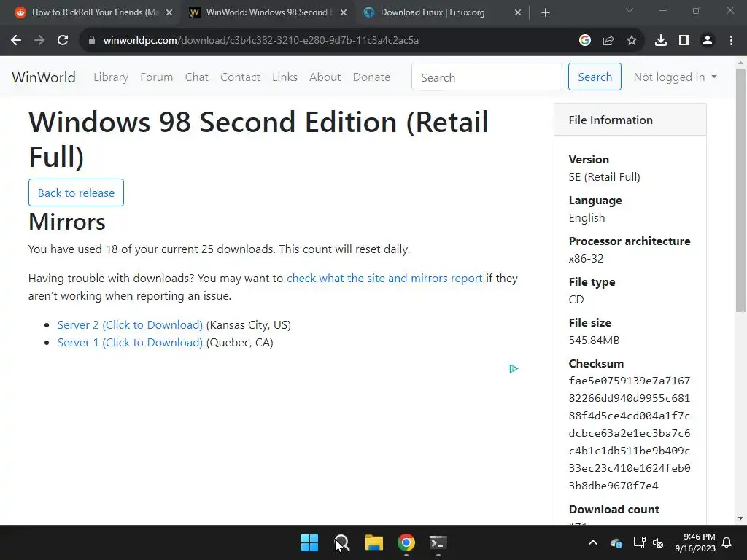Viewport: 747px width, 560px height.
Task: Switch to Download Linux | Linux.org tab
Action: tap(433, 12)
